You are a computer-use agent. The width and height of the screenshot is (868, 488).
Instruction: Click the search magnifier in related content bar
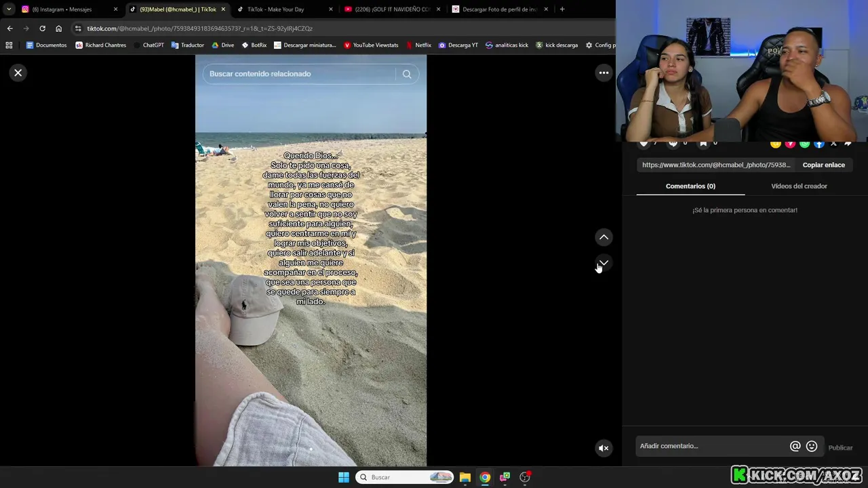pyautogui.click(x=407, y=74)
